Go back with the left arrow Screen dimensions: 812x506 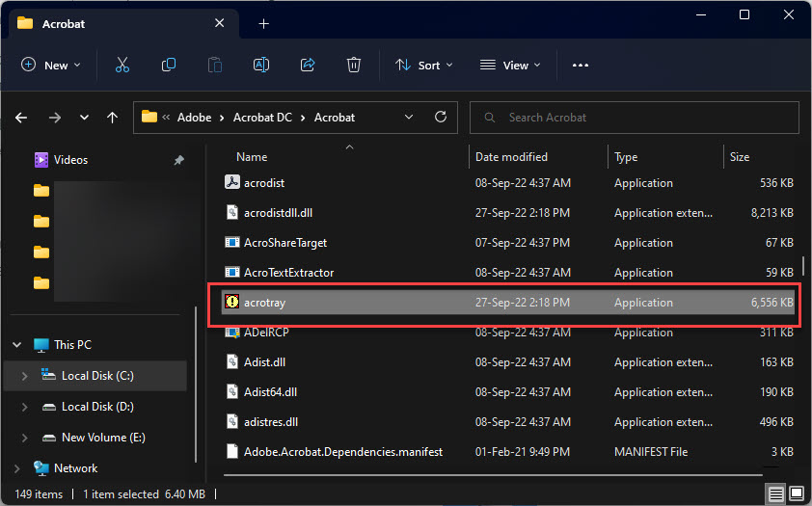pos(21,118)
